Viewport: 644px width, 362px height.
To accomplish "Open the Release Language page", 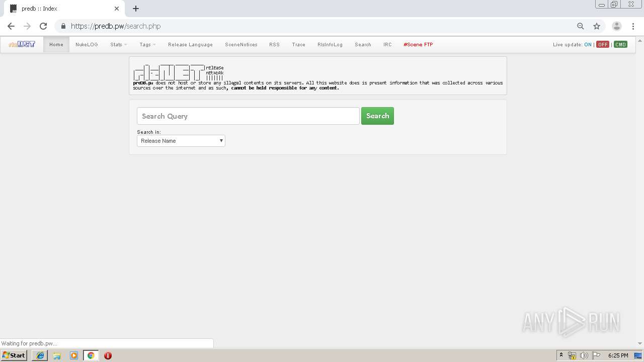I will [x=190, y=45].
